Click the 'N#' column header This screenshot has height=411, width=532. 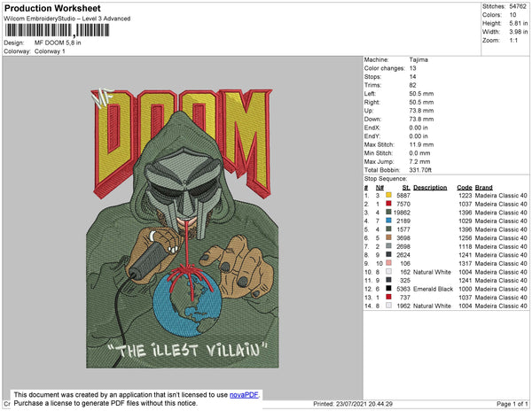click(x=379, y=188)
